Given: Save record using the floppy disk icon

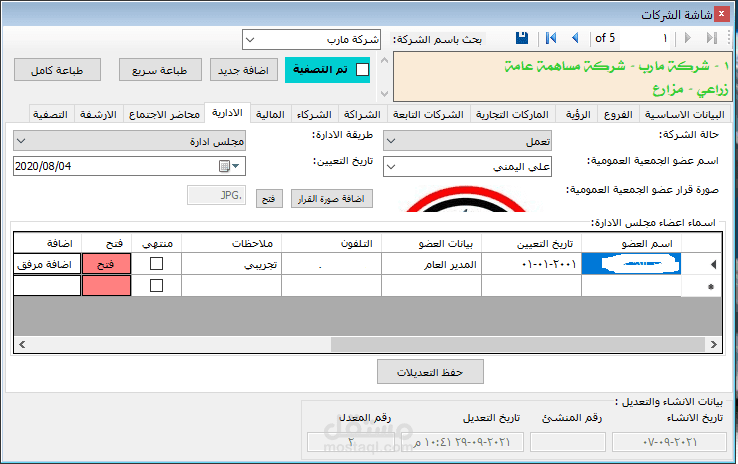Looking at the screenshot, I should (x=521, y=38).
